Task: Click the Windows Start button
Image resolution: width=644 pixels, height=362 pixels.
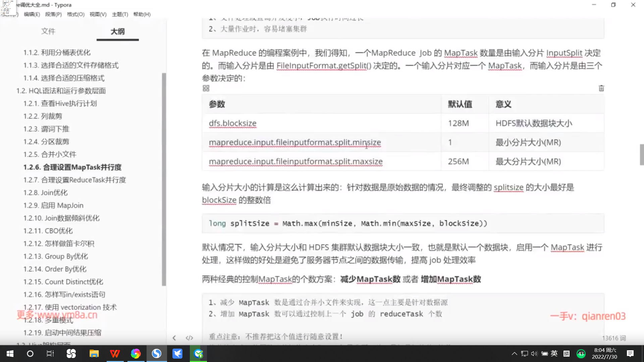Action: pyautogui.click(x=10, y=354)
